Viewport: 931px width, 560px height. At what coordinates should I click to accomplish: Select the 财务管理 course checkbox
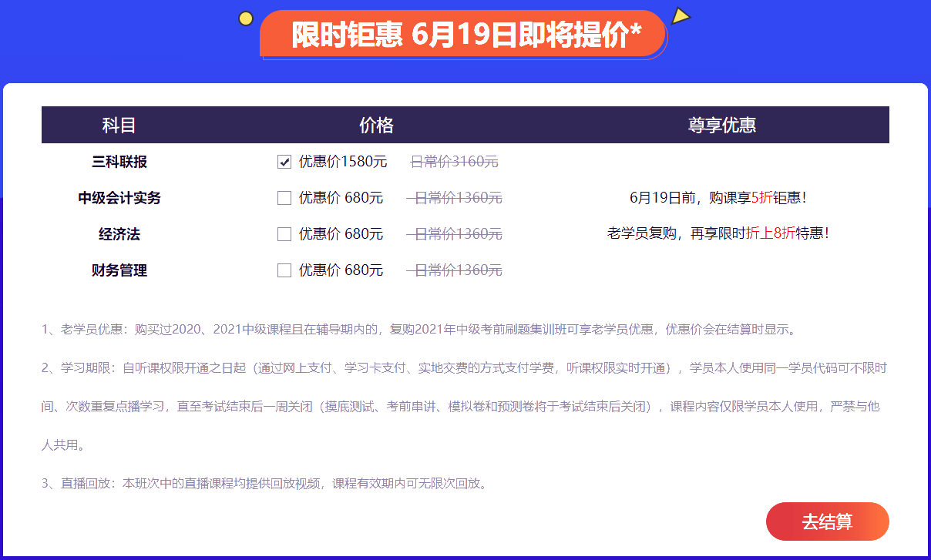(x=284, y=270)
